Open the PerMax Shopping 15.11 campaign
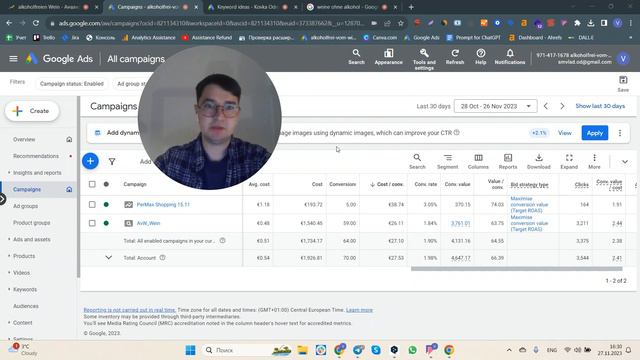640x360 pixels. pyautogui.click(x=163, y=204)
